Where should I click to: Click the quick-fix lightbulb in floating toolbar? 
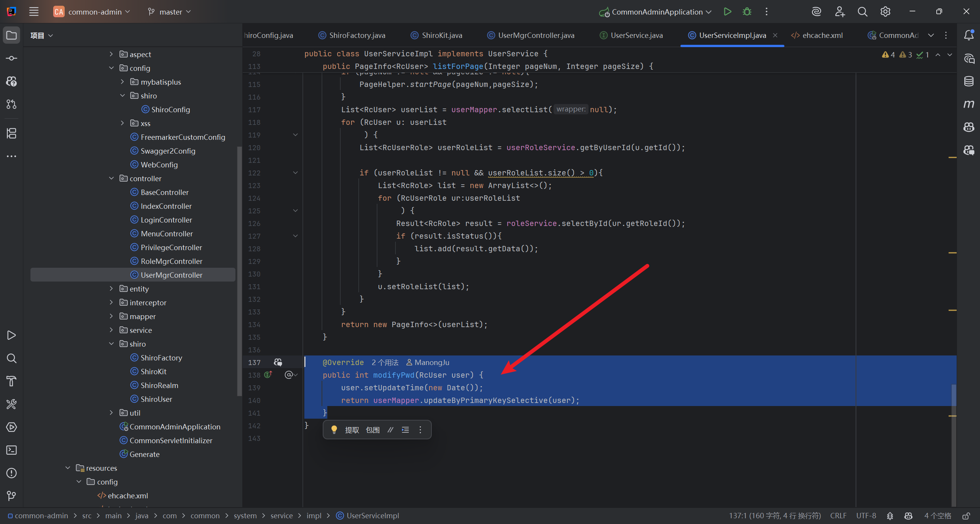[x=334, y=430]
